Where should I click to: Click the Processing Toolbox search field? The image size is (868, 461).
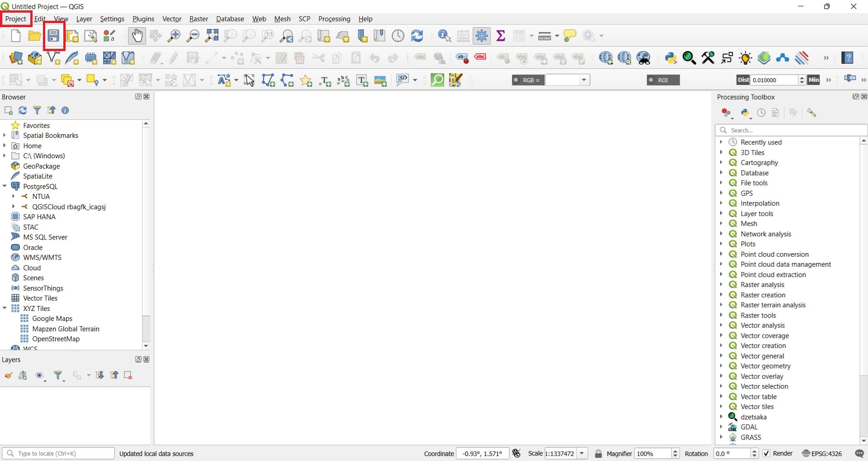(791, 130)
